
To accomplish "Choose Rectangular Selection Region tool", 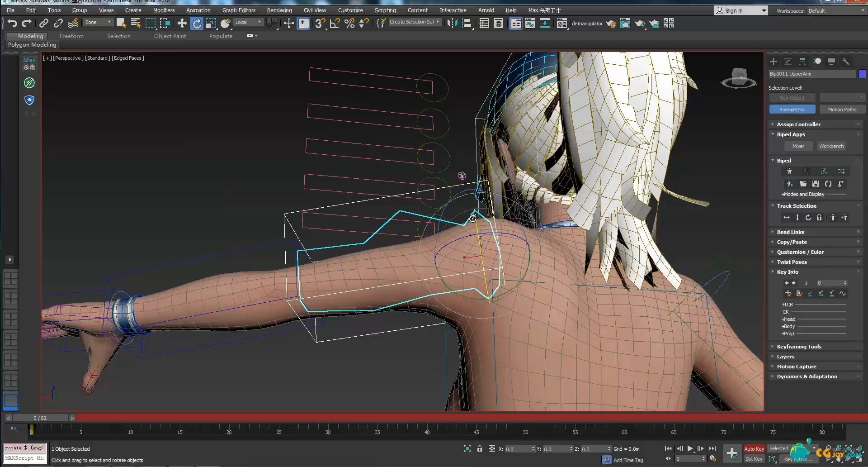I will click(151, 24).
